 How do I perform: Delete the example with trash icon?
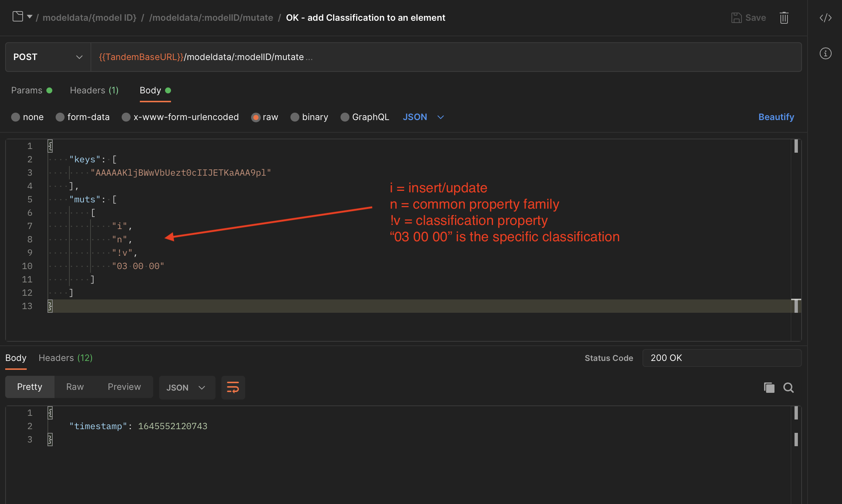pyautogui.click(x=784, y=18)
